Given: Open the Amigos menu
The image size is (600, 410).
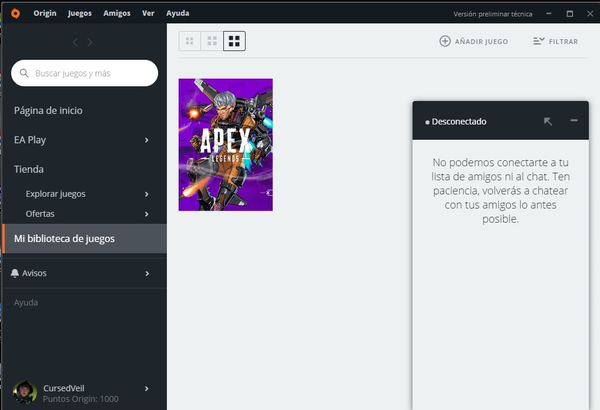Looking at the screenshot, I should (117, 13).
